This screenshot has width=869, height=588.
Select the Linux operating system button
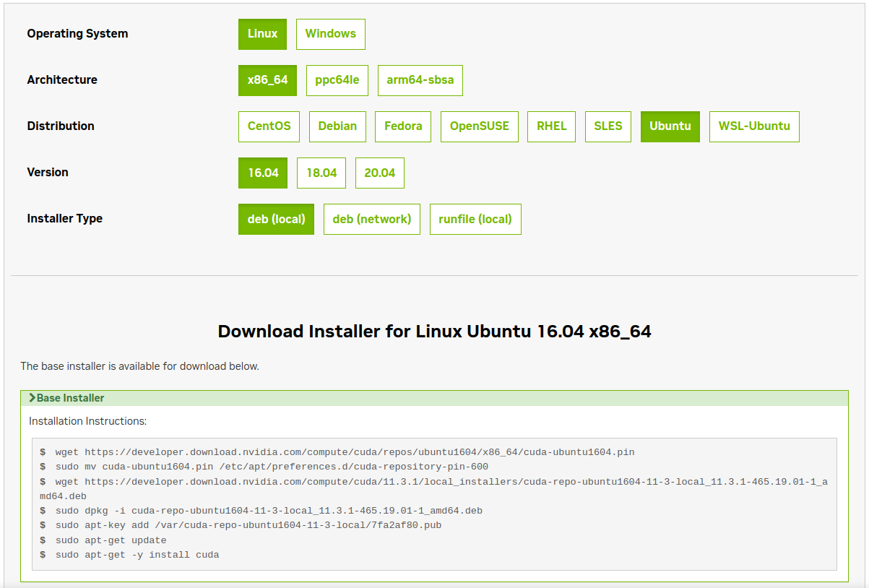click(x=262, y=34)
